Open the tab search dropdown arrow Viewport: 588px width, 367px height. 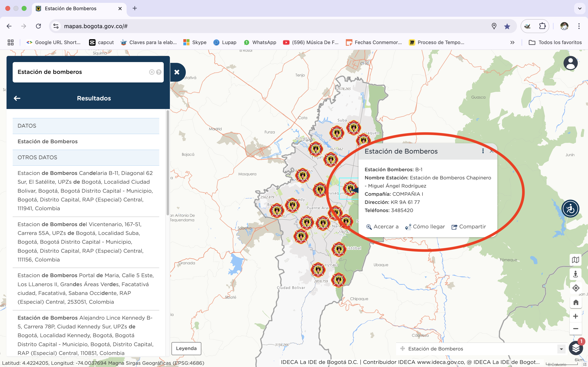pyautogui.click(x=580, y=9)
